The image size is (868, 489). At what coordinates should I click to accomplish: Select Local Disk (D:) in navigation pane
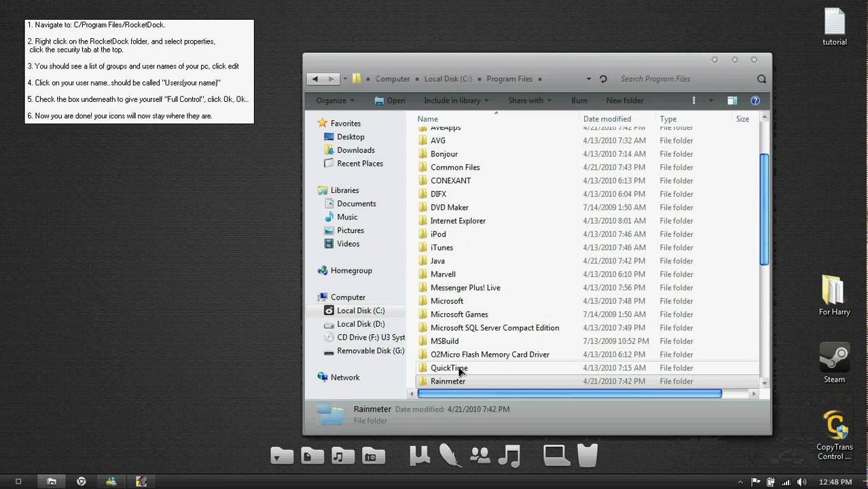pos(361,324)
